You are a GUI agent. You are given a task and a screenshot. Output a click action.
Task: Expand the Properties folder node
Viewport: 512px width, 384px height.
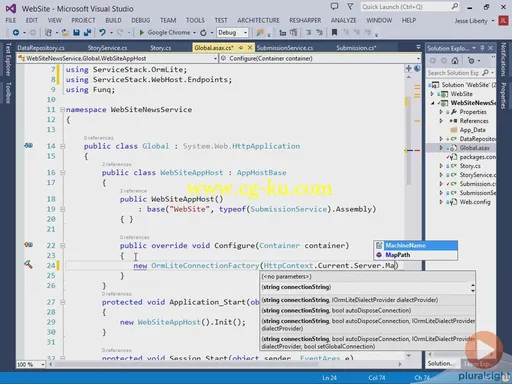(441, 112)
